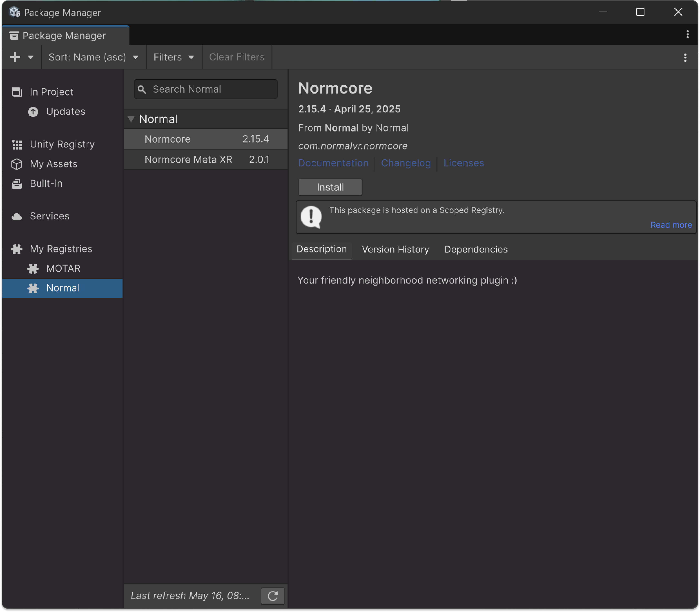Click the refresh package list icon
Screen dimensions: 700x612
272,596
